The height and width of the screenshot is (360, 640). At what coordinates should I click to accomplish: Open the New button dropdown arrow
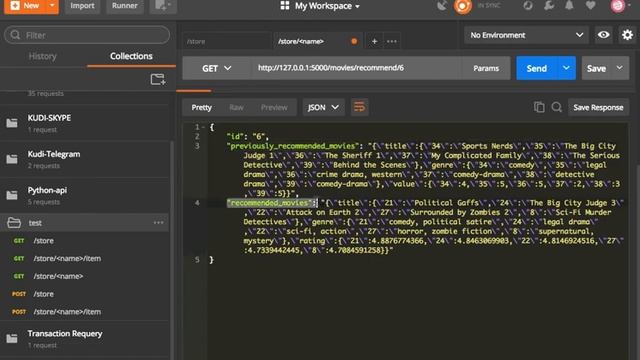coord(52,6)
